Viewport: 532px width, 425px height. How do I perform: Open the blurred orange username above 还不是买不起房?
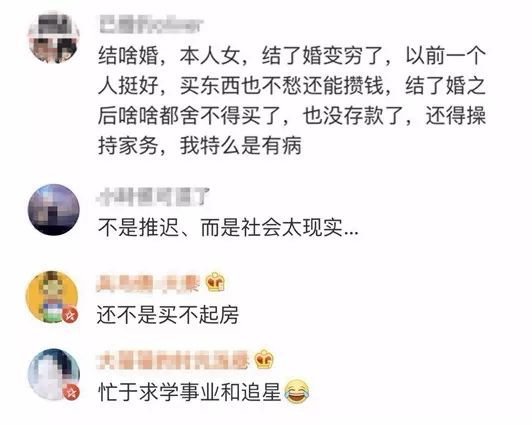pyautogui.click(x=148, y=283)
